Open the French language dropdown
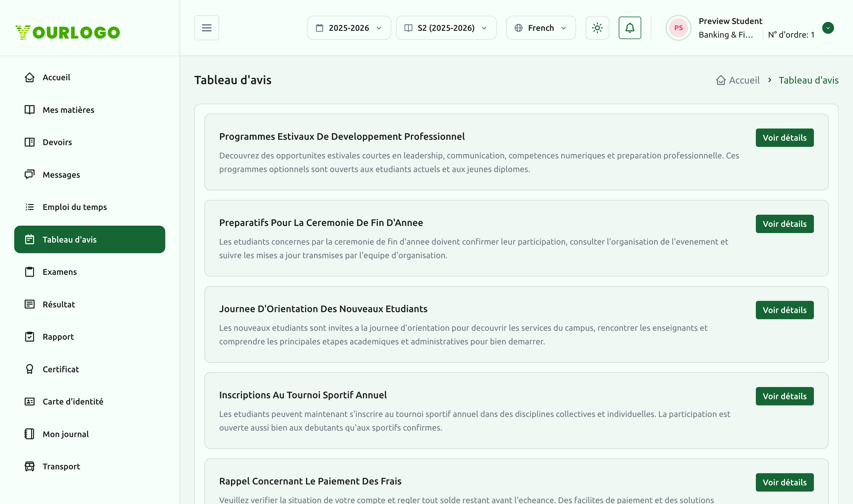 pos(541,28)
